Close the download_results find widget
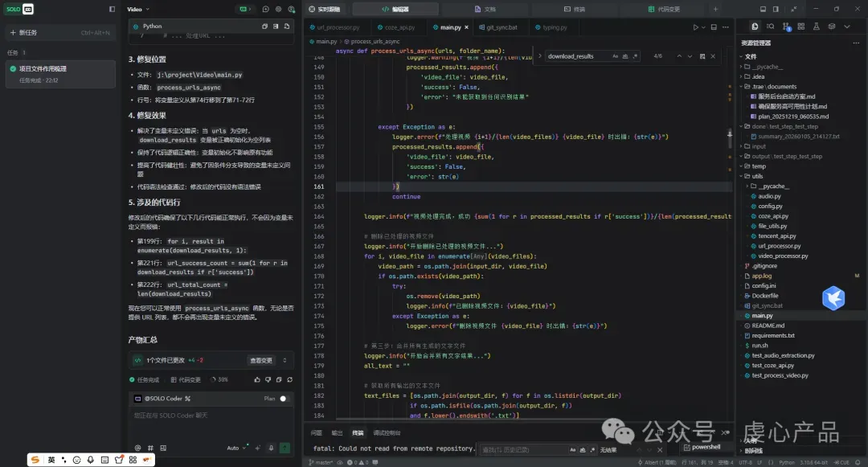Image resolution: width=868 pixels, height=467 pixels. click(x=713, y=56)
